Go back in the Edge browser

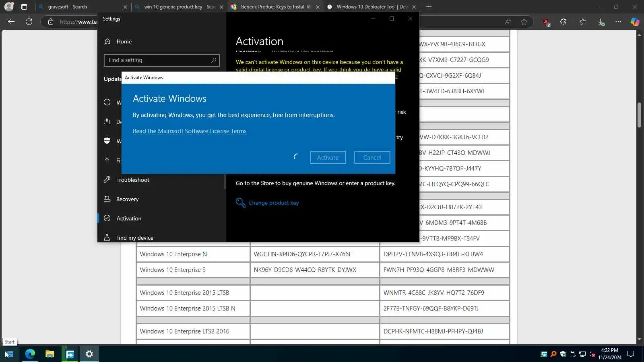(x=11, y=22)
